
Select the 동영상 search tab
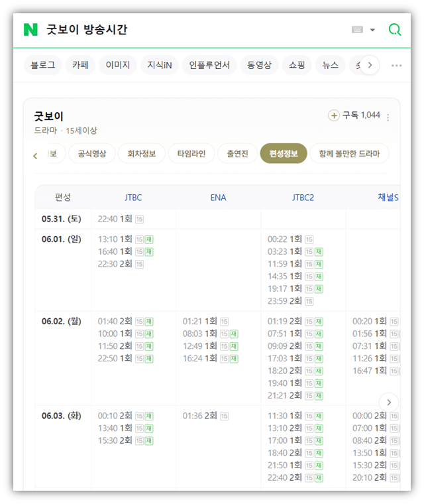259,65
